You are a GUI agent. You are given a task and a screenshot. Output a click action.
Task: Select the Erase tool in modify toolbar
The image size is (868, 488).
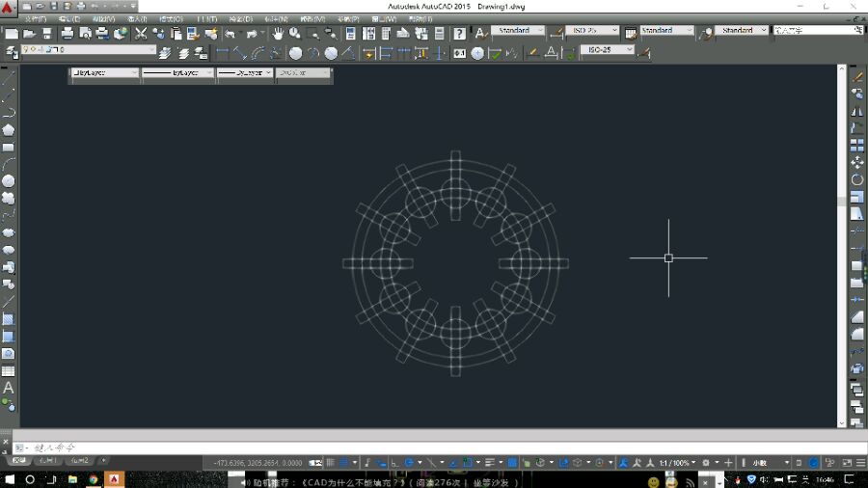click(857, 77)
